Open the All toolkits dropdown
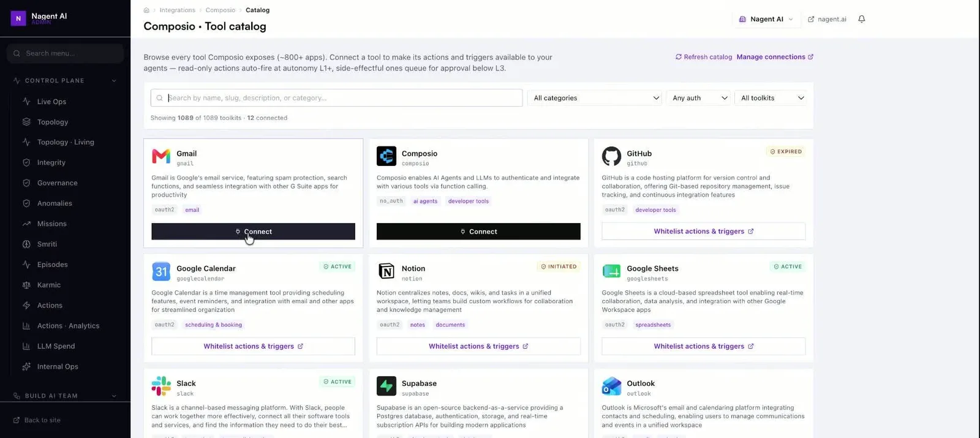Screen dimensions: 980x438 click(x=771, y=98)
